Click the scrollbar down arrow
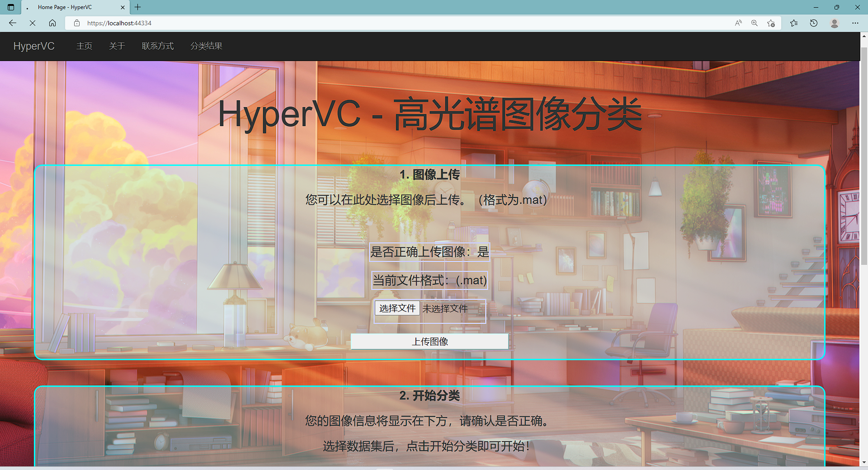The image size is (868, 470). coord(864,463)
